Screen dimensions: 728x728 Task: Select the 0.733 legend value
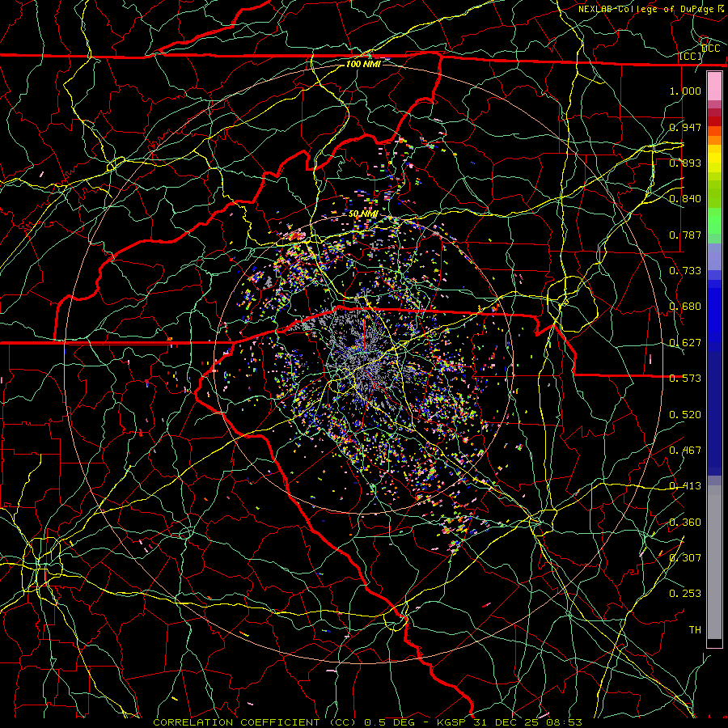coord(685,271)
